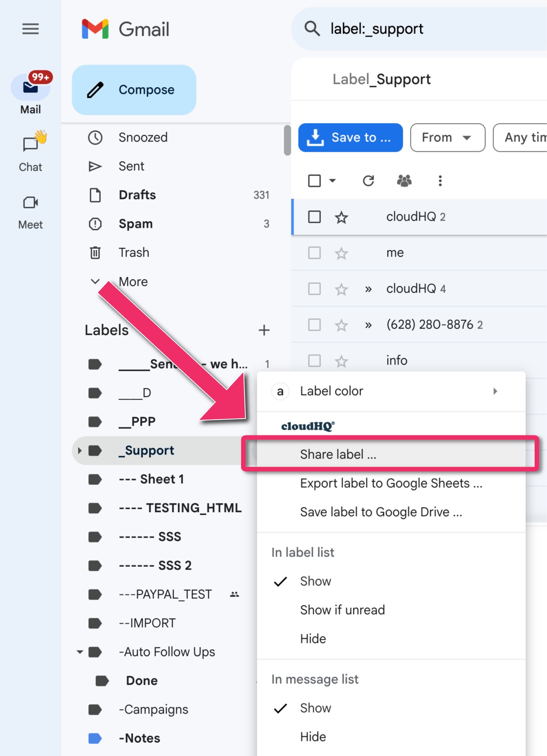The width and height of the screenshot is (547, 756).
Task: Check the cloudHQ 4 message checkbox
Action: pos(314,289)
